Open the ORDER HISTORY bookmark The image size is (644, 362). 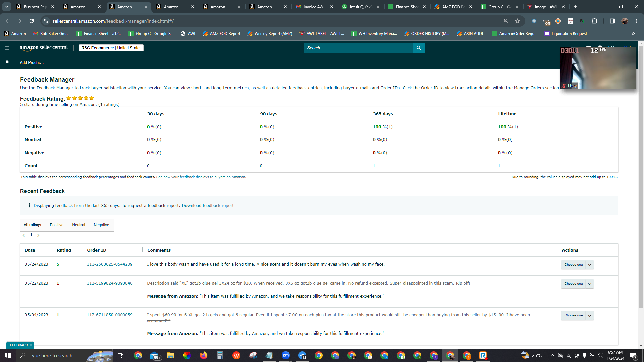[x=427, y=34]
